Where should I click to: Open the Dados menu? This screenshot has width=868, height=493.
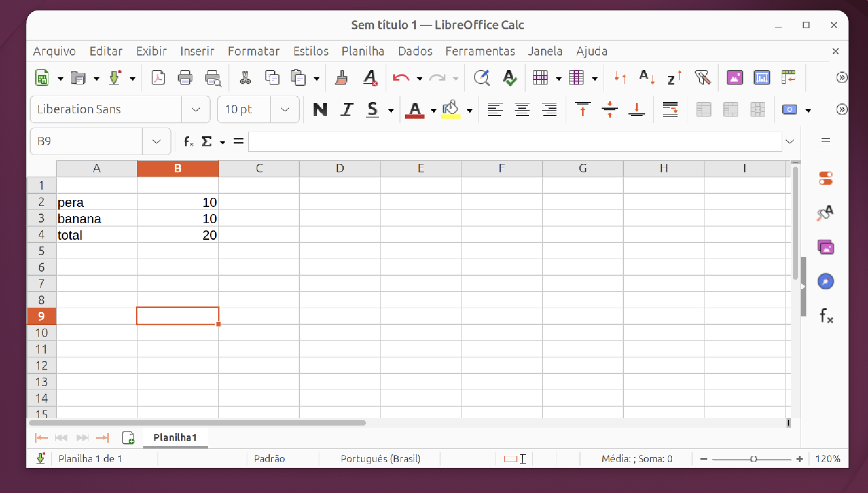pos(415,51)
